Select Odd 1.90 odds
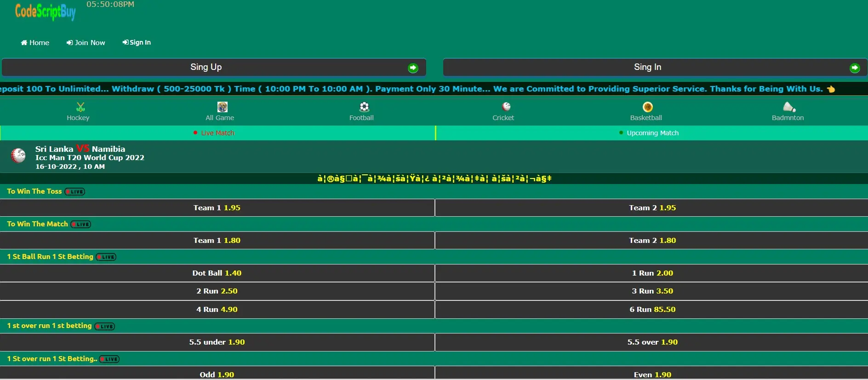 pyautogui.click(x=217, y=373)
